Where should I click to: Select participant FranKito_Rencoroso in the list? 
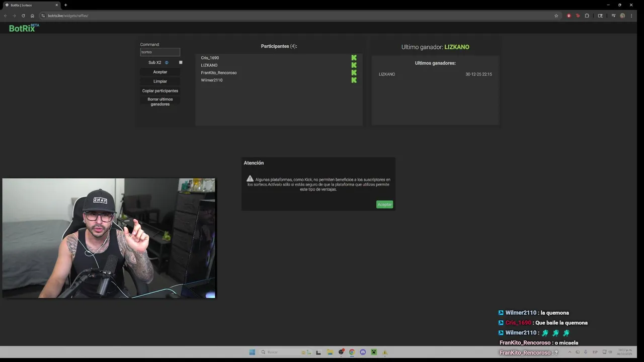click(x=219, y=73)
